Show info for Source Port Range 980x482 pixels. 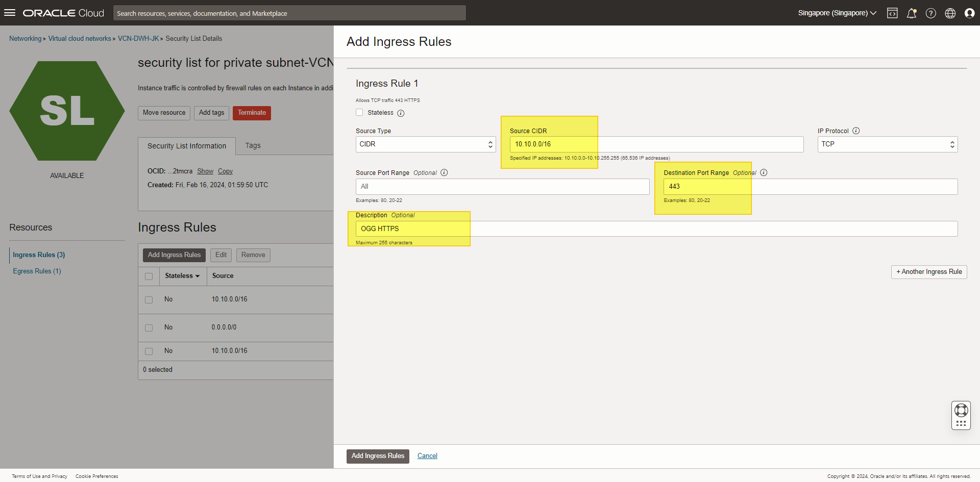tap(444, 172)
